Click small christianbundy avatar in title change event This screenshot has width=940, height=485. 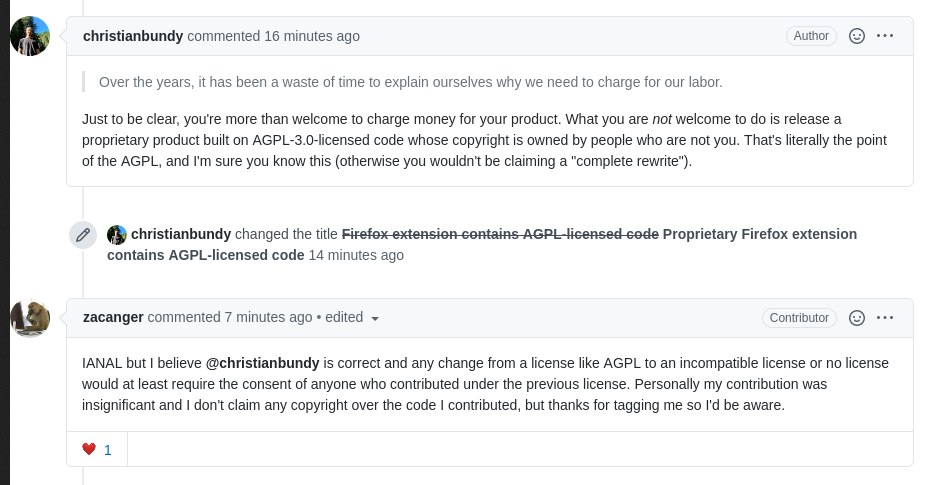click(x=117, y=234)
